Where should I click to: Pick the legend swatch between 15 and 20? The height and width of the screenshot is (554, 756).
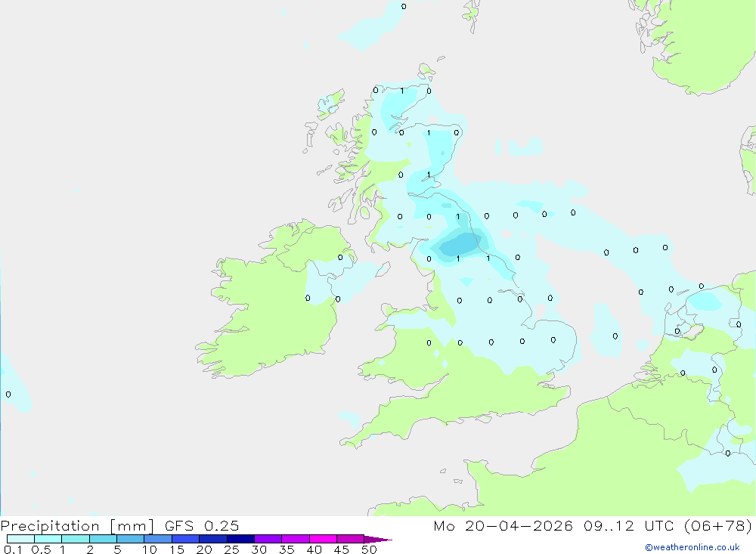185,539
